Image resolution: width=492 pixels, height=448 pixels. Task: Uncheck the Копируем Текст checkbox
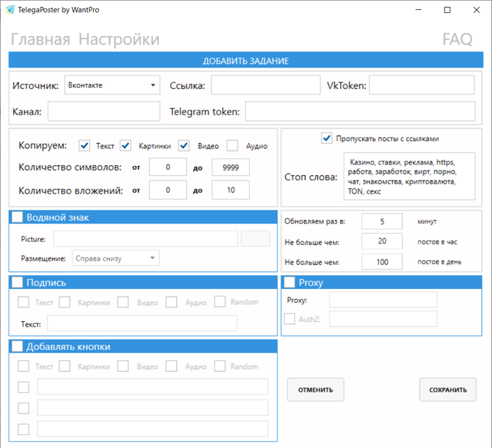click(x=84, y=145)
